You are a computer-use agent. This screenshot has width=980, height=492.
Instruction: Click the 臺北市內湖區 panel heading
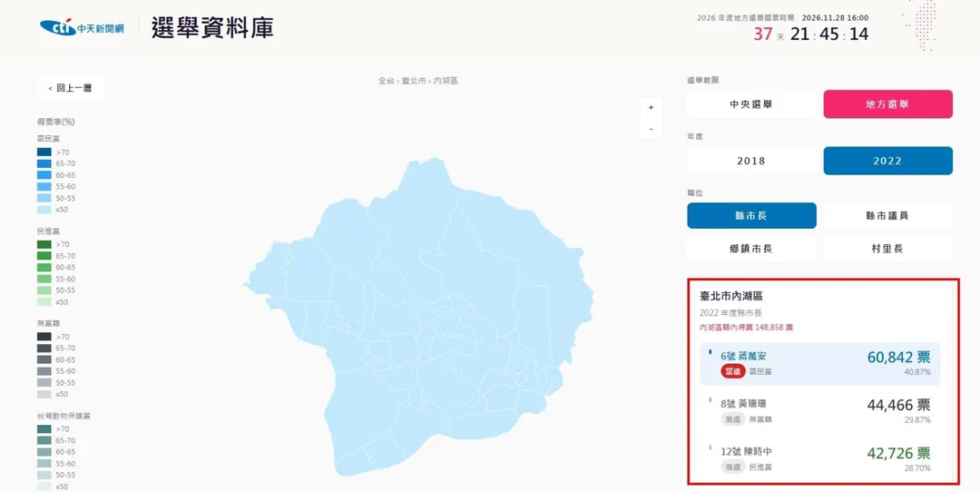730,297
